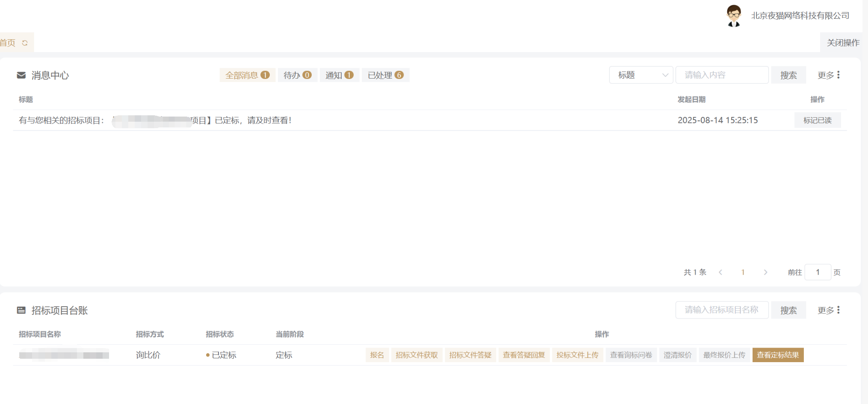Expand the 标题 search field dropdown
Screen dimensions: 868x404
pos(641,75)
